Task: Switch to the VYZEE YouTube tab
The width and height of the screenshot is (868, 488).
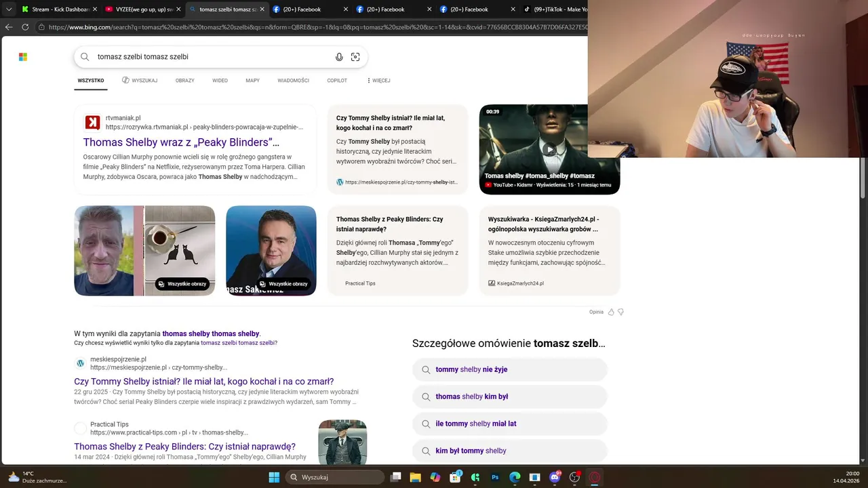Action: (x=144, y=9)
